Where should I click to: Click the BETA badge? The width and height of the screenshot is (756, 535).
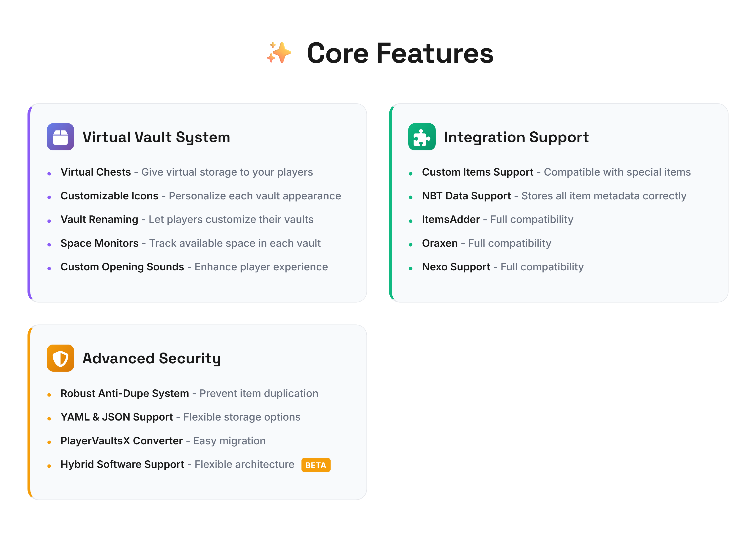[315, 465]
